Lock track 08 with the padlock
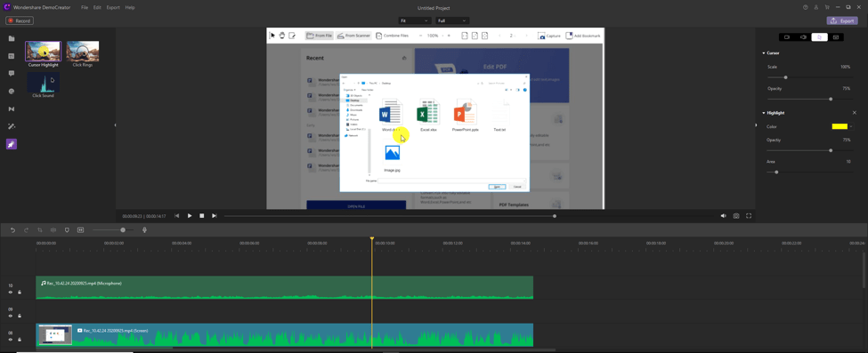868x353 pixels. tap(19, 339)
